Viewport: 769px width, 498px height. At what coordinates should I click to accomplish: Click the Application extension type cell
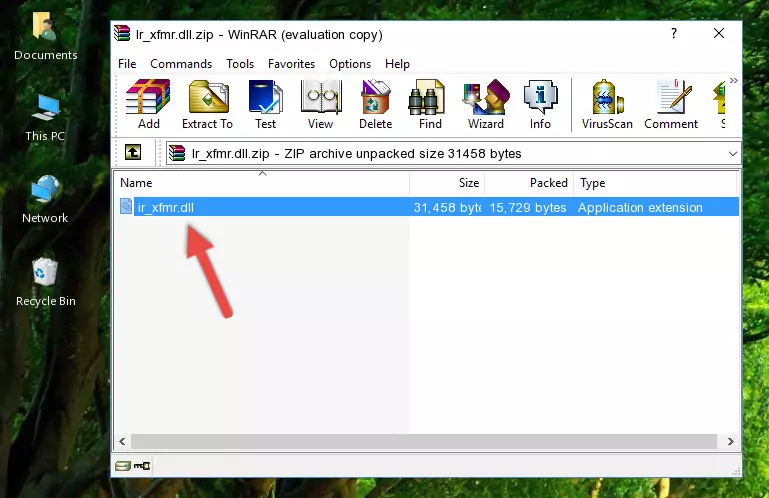point(640,208)
